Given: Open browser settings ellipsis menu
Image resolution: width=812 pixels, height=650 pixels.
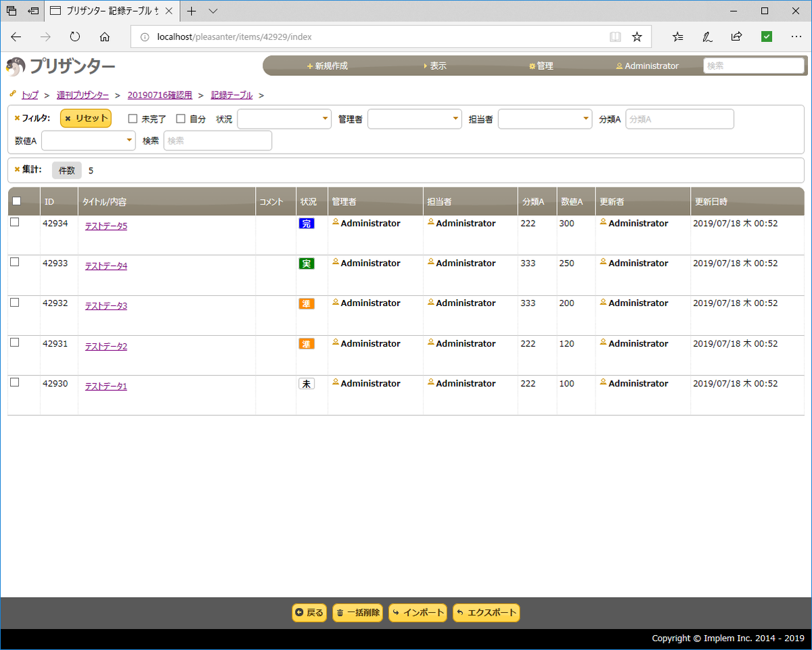Looking at the screenshot, I should click(x=796, y=37).
